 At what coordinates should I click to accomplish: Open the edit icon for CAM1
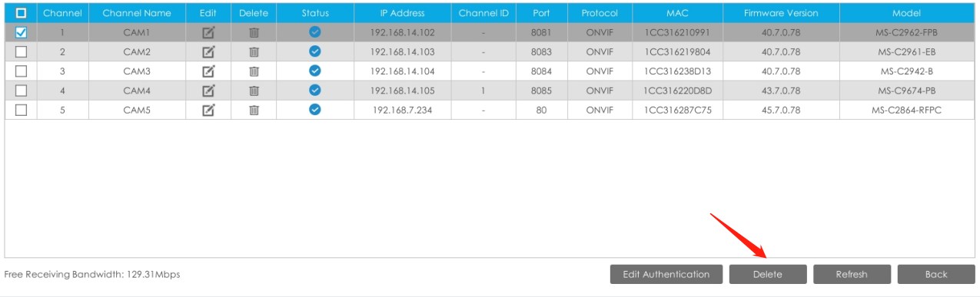[x=208, y=32]
